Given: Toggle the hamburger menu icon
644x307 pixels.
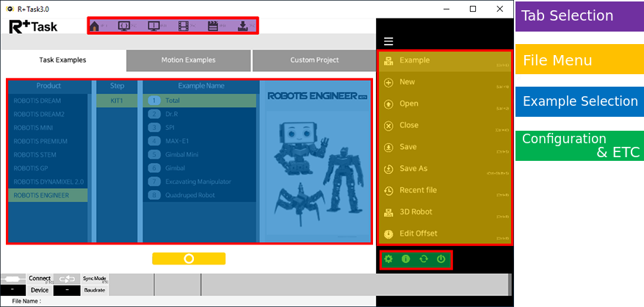Looking at the screenshot, I should pos(388,41).
